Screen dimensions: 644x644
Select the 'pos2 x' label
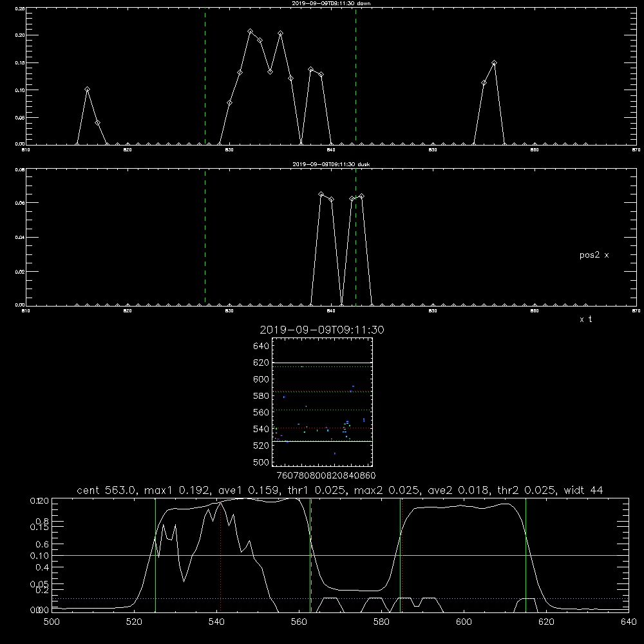point(594,255)
